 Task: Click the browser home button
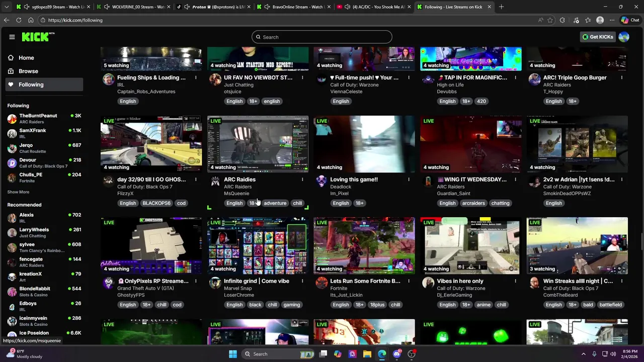tap(31, 20)
